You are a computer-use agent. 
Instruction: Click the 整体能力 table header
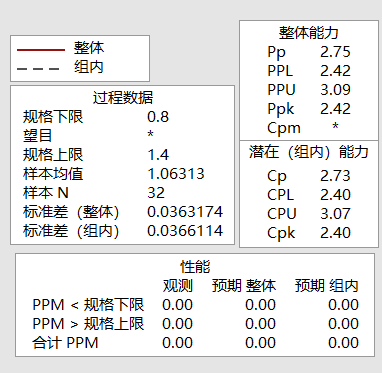[x=309, y=33]
